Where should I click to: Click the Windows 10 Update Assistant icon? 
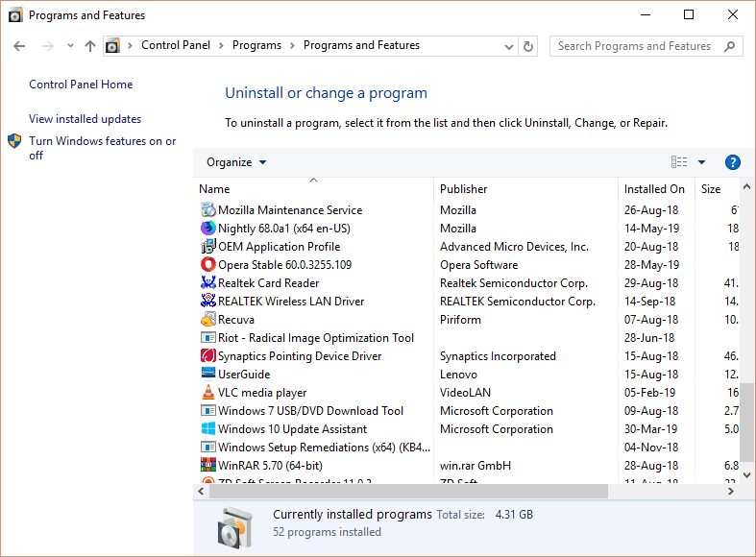click(207, 428)
